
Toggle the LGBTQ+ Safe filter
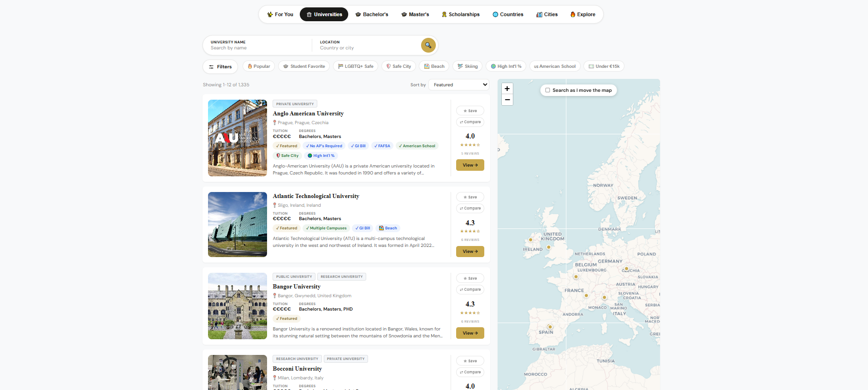[356, 66]
